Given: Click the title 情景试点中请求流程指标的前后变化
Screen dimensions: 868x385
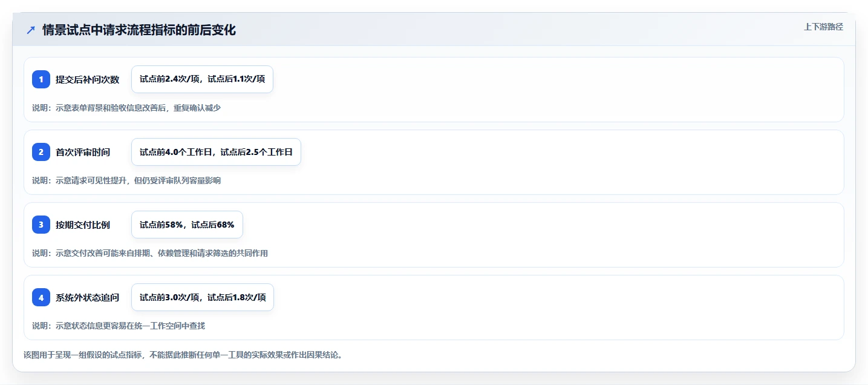Looking at the screenshot, I should tap(139, 30).
